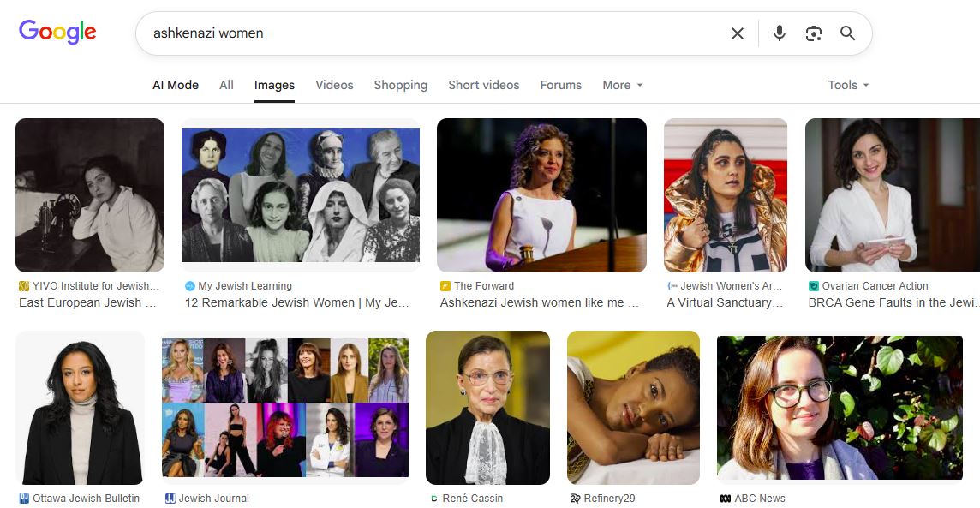Screen dimensions: 980x508
Task: Open the 12 Remarkable Jewish Women collage image
Action: click(x=301, y=195)
